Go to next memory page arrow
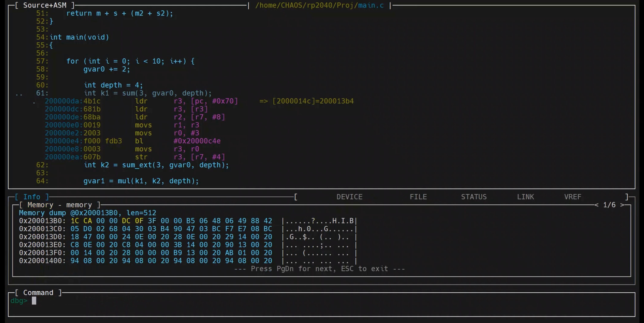Image resolution: width=644 pixels, height=323 pixels. 622,205
